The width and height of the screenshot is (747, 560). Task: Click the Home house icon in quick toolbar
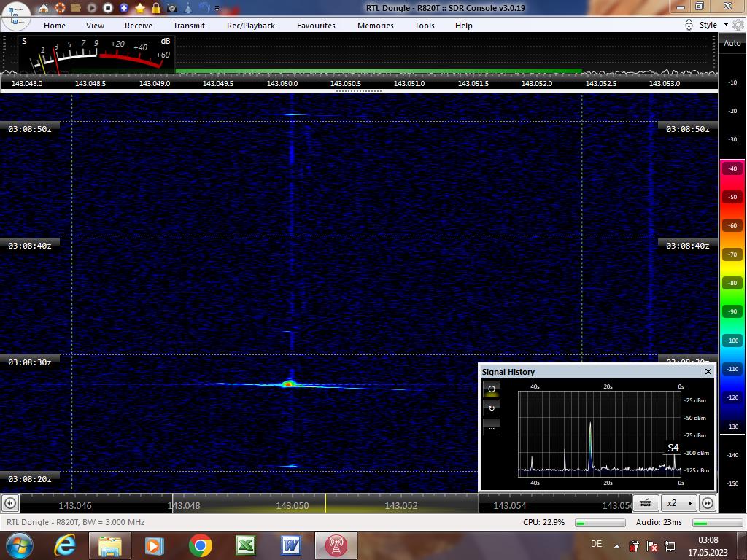coord(43,8)
